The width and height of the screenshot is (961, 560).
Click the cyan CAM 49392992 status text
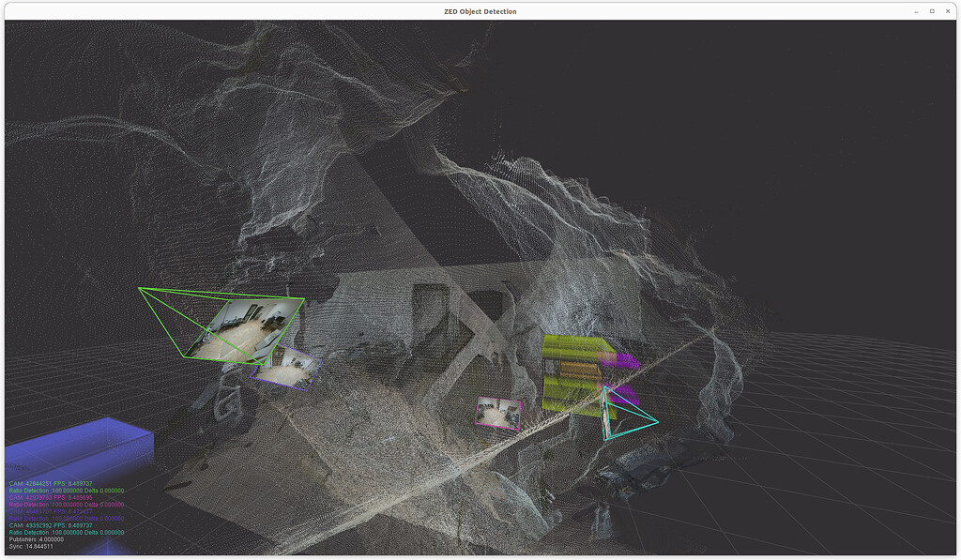[52, 525]
